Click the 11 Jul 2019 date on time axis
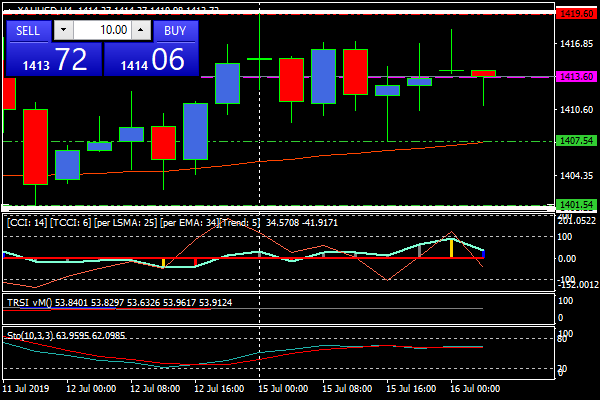Screen dimensions: 600x400 point(27,387)
